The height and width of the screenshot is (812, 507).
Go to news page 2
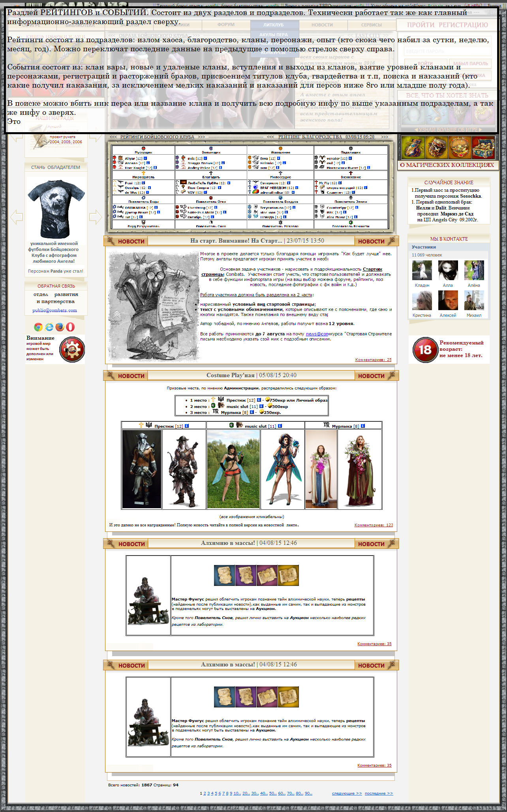(205, 793)
